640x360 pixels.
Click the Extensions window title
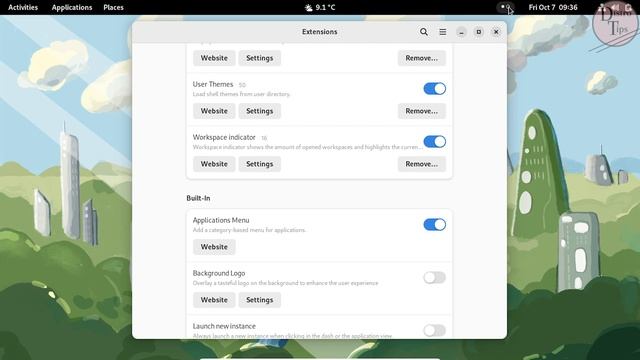tap(320, 32)
